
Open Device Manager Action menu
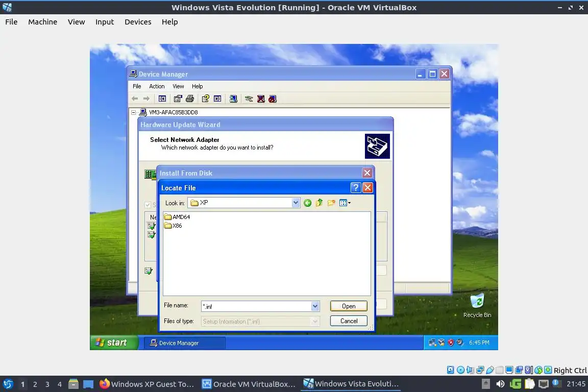pyautogui.click(x=157, y=86)
